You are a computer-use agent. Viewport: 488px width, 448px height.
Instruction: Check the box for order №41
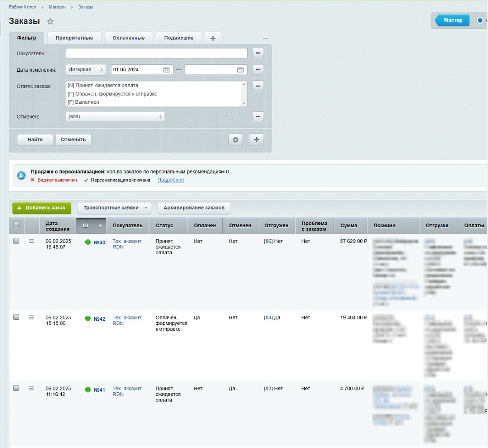[16, 388]
